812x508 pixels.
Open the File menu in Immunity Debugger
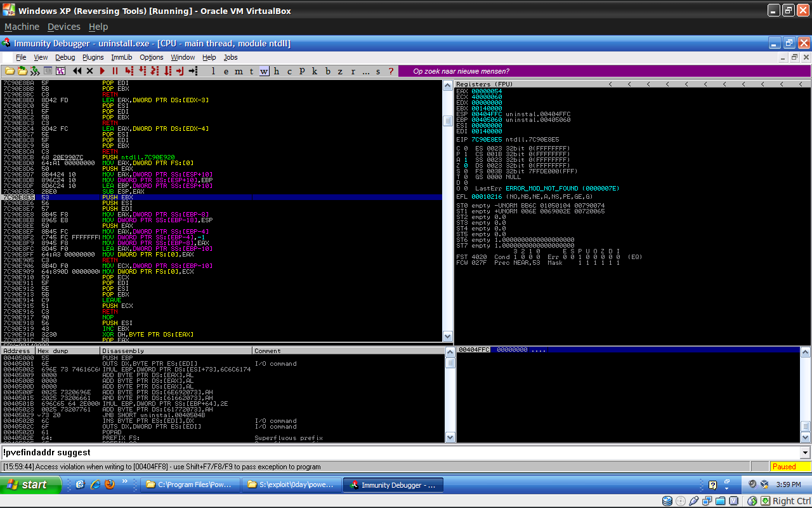point(21,57)
